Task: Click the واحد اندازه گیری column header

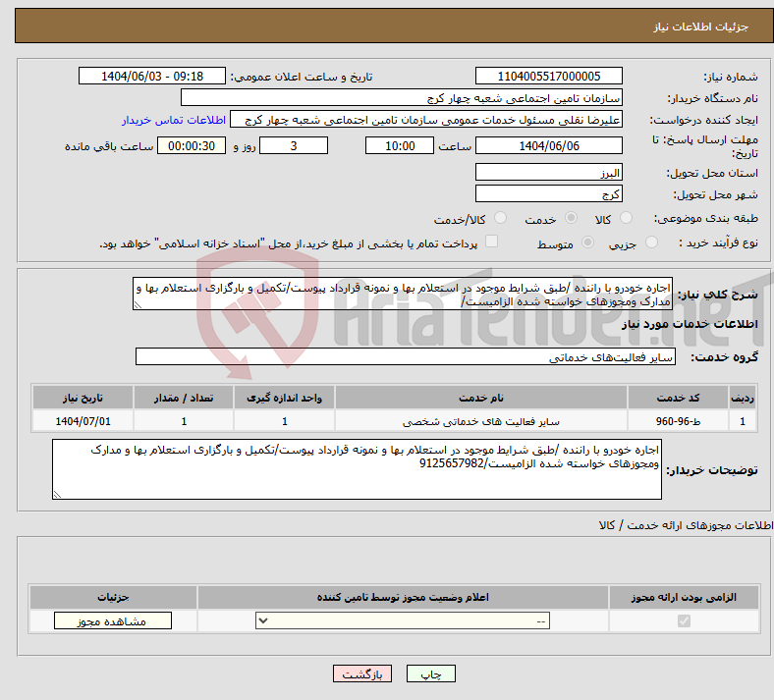Action: (284, 398)
